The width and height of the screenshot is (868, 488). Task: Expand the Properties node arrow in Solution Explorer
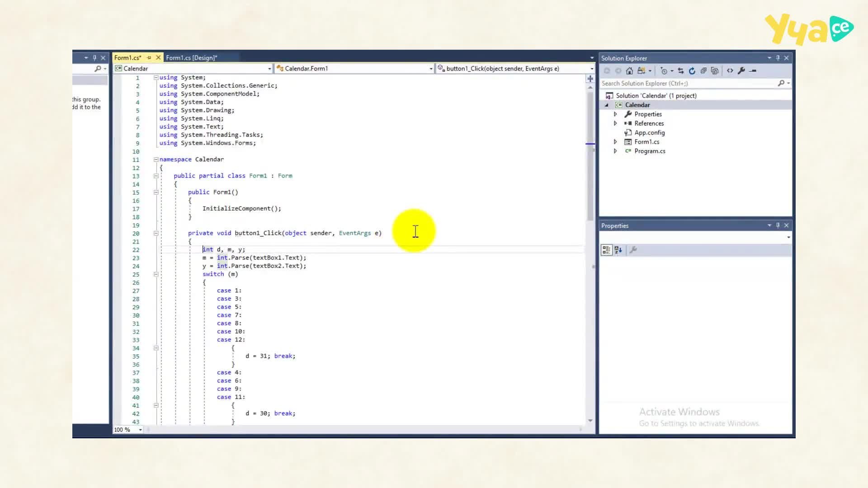[x=615, y=114]
